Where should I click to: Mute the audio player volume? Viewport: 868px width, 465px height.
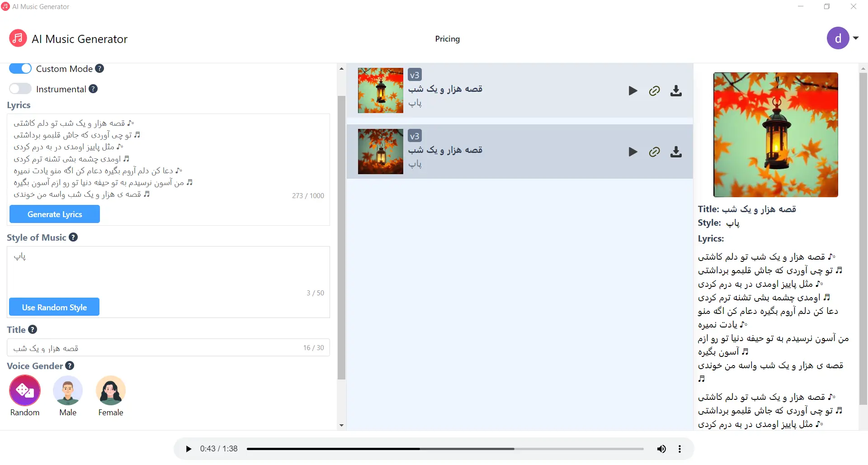[661, 449]
